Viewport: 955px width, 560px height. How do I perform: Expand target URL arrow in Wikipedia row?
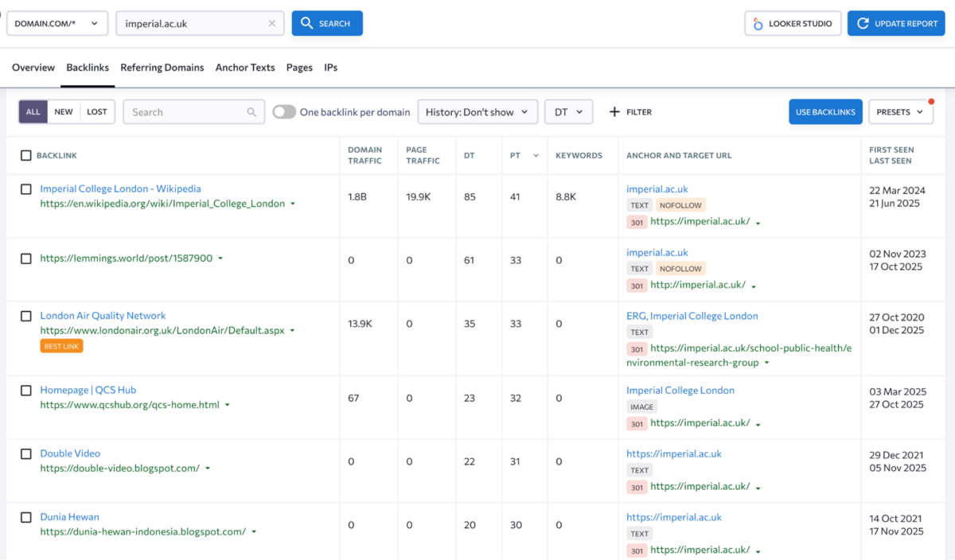pyautogui.click(x=758, y=223)
